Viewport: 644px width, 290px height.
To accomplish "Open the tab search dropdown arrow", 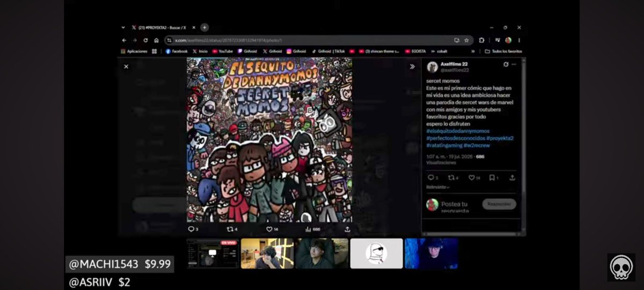I will [124, 27].
